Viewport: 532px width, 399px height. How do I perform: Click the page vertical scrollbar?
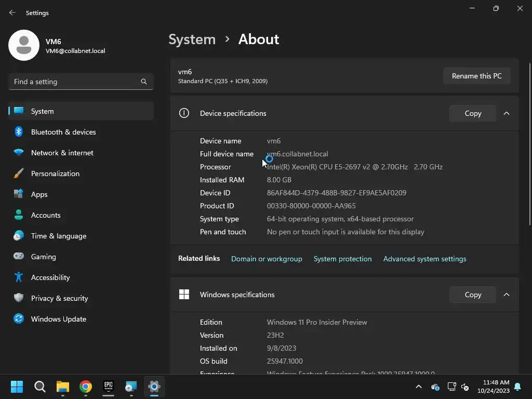pos(530,144)
